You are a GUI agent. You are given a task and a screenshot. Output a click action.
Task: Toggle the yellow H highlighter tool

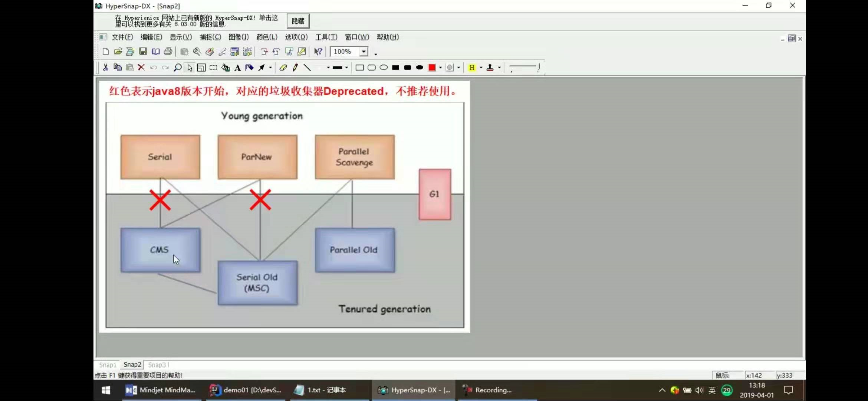472,68
